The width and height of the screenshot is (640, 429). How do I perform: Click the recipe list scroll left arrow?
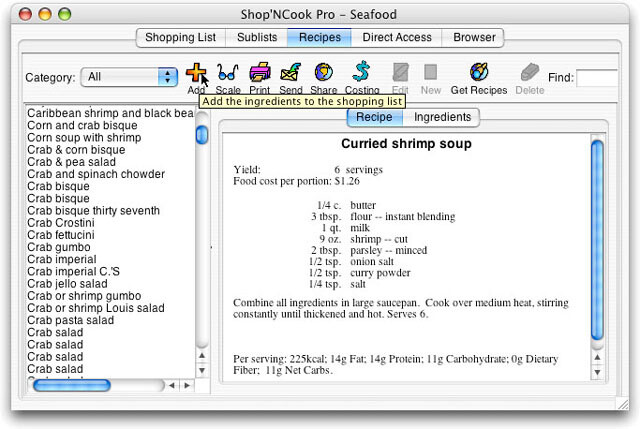tap(172, 385)
